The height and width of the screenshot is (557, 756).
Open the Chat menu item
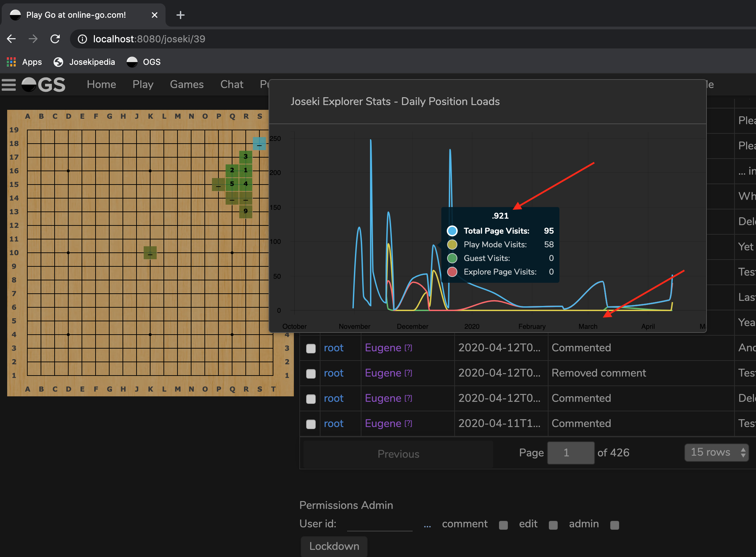[232, 84]
